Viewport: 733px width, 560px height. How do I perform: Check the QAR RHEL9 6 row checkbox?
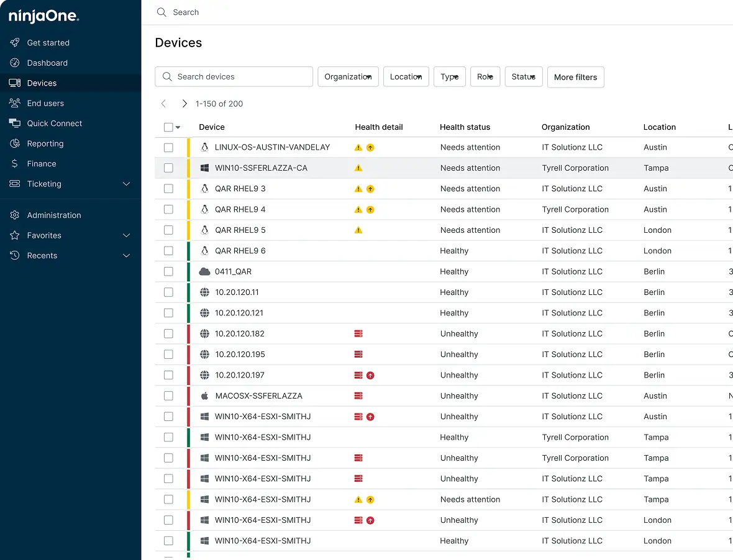coord(168,250)
